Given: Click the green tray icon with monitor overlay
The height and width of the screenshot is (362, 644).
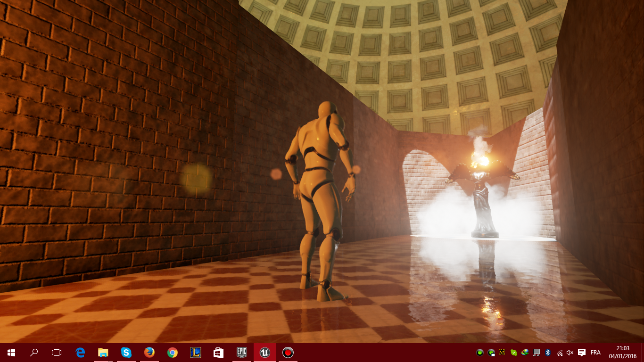Looking at the screenshot, I should (491, 353).
